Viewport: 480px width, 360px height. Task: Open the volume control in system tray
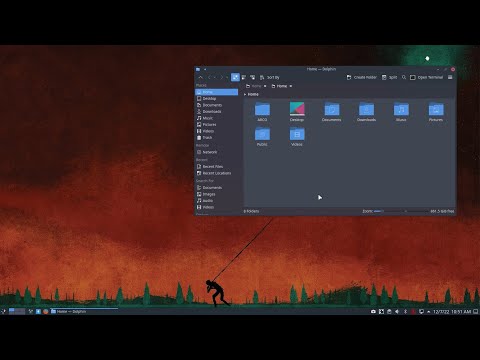[397, 311]
